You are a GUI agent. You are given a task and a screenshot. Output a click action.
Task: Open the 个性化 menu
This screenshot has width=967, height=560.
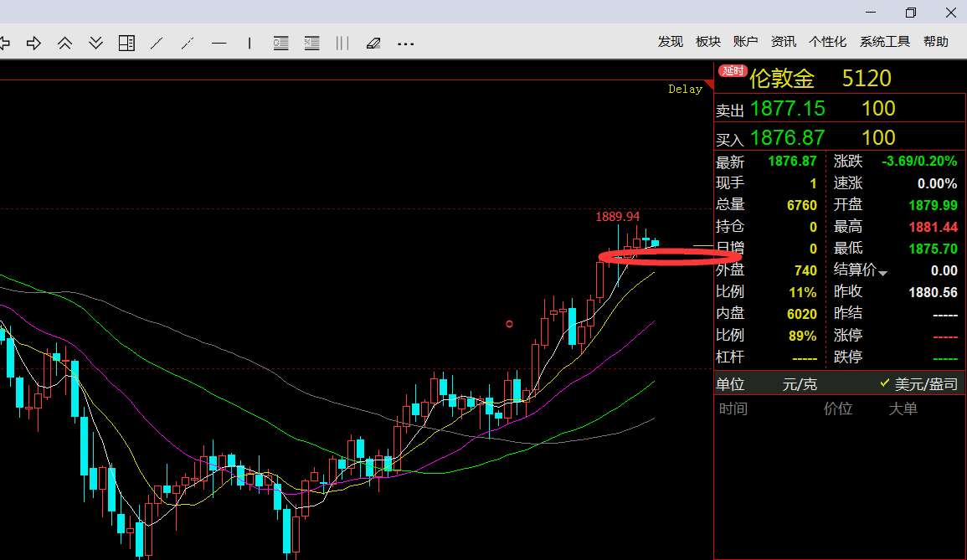[x=827, y=42]
